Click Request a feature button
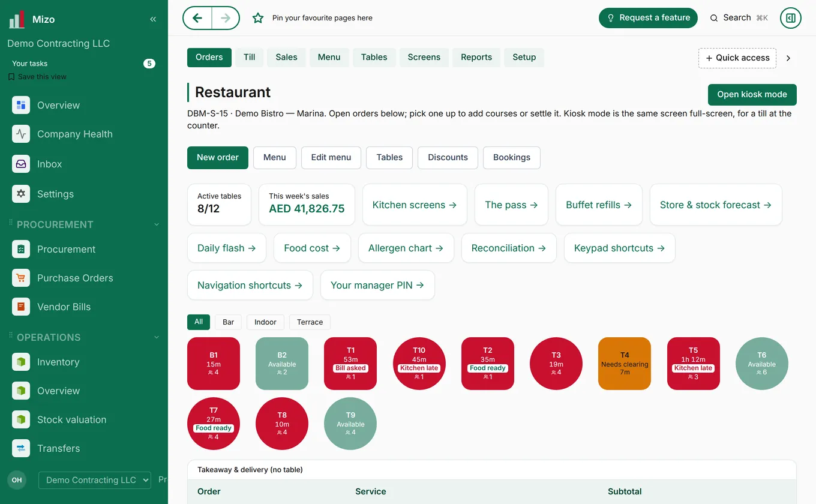Viewport: 816px width, 504px height. pos(648,18)
